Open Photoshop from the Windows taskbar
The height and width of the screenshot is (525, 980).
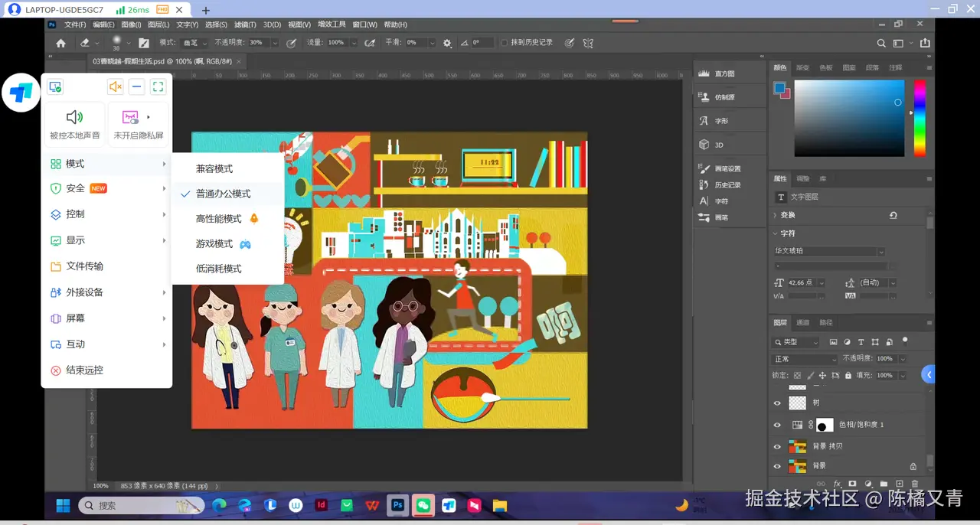[x=397, y=505]
